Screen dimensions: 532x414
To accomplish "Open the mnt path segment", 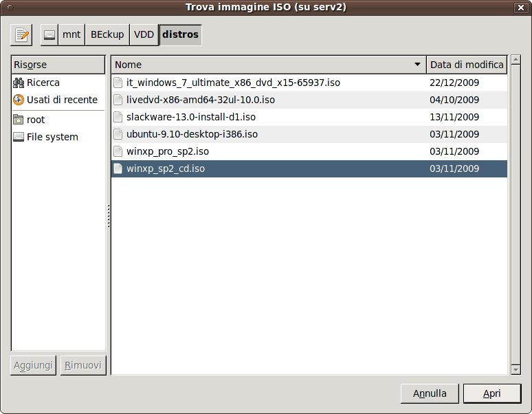I will point(71,34).
